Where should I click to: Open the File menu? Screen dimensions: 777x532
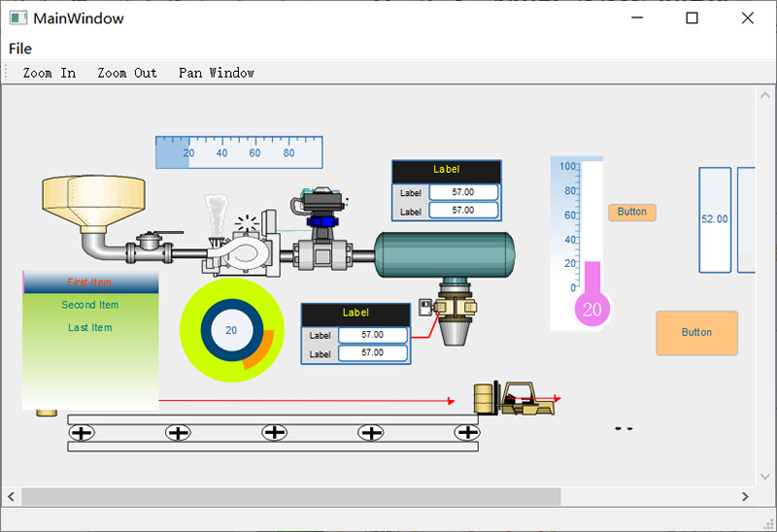[x=20, y=49]
